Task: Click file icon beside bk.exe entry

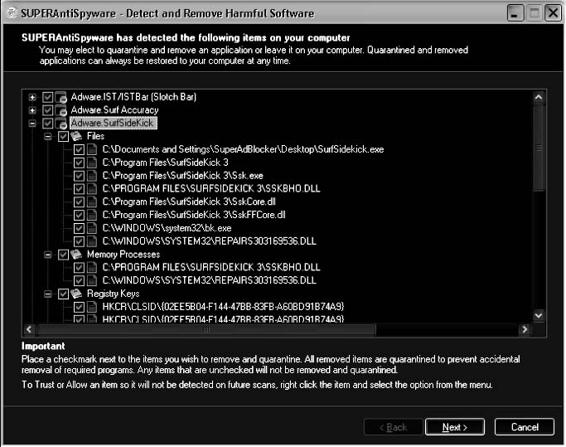Action: point(92,228)
